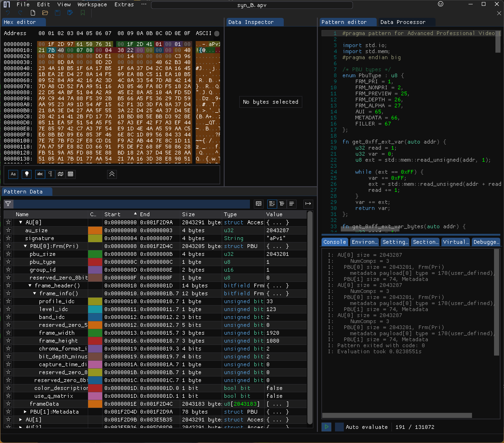Click the bookmark icon in the toolbar
This screenshot has height=443, width=504.
pyautogui.click(x=83, y=13)
